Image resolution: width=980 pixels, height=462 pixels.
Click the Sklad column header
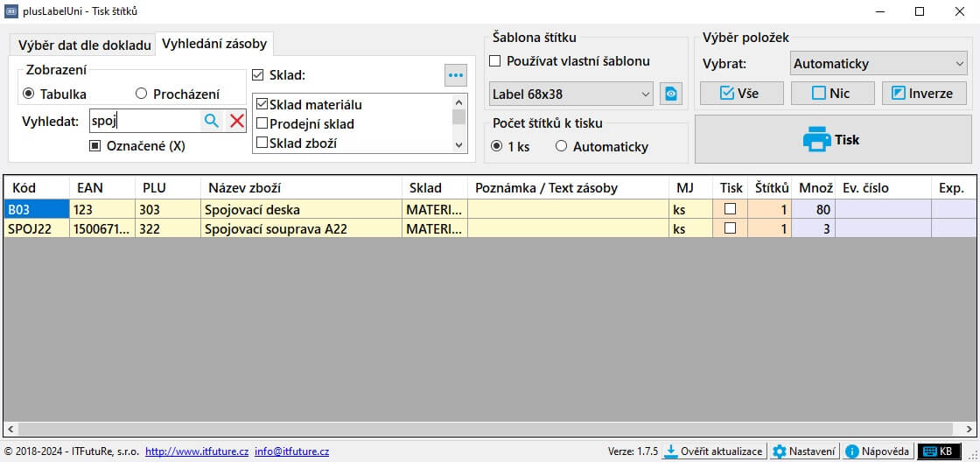435,188
